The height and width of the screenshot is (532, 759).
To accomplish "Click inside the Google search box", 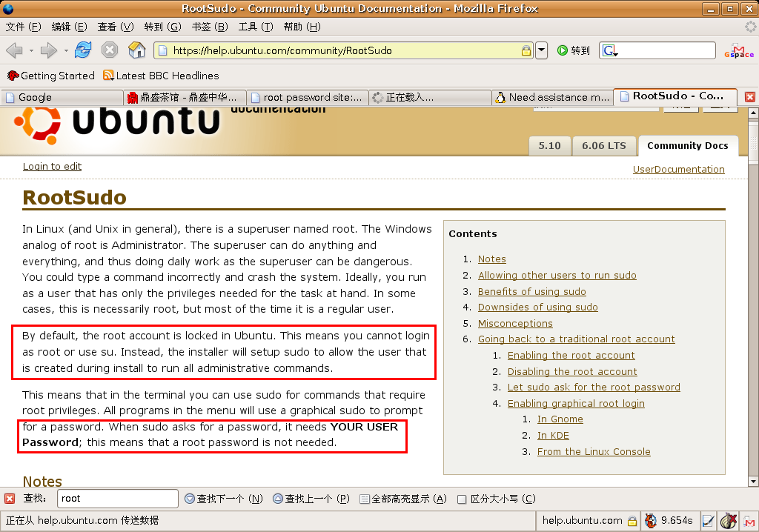I will pyautogui.click(x=666, y=50).
